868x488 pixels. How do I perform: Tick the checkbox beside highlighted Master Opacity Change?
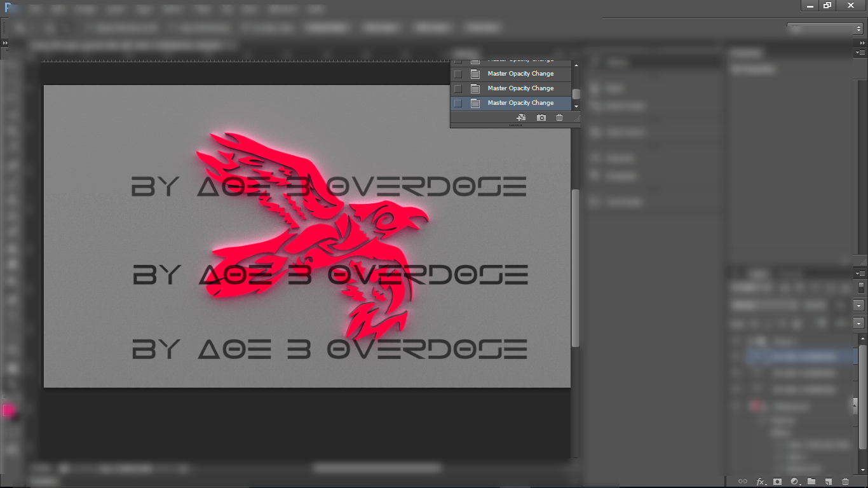[458, 103]
